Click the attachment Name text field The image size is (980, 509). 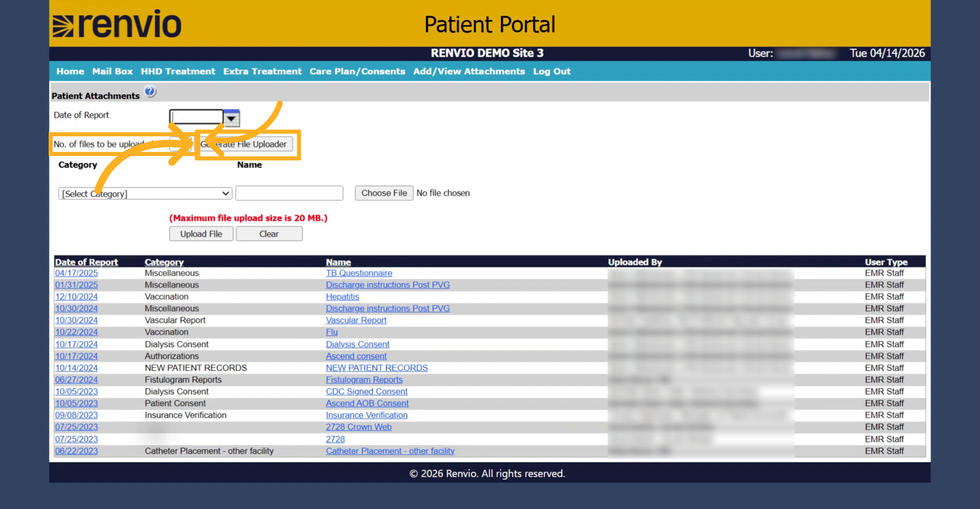pyautogui.click(x=289, y=193)
